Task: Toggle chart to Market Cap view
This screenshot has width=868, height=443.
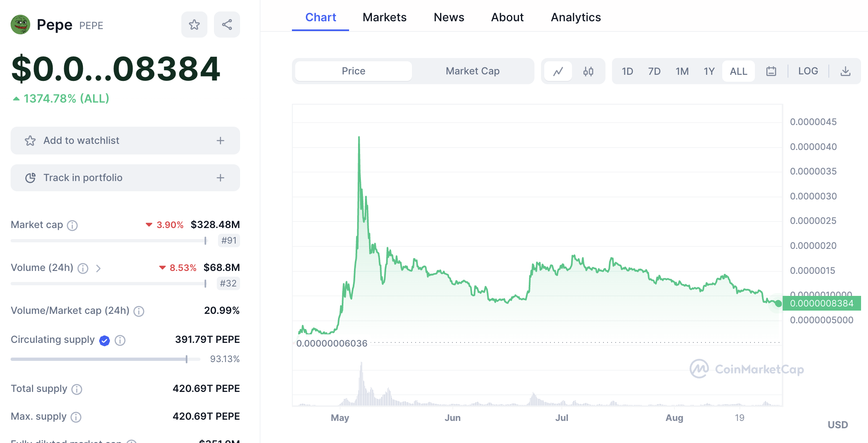Action: coord(473,71)
